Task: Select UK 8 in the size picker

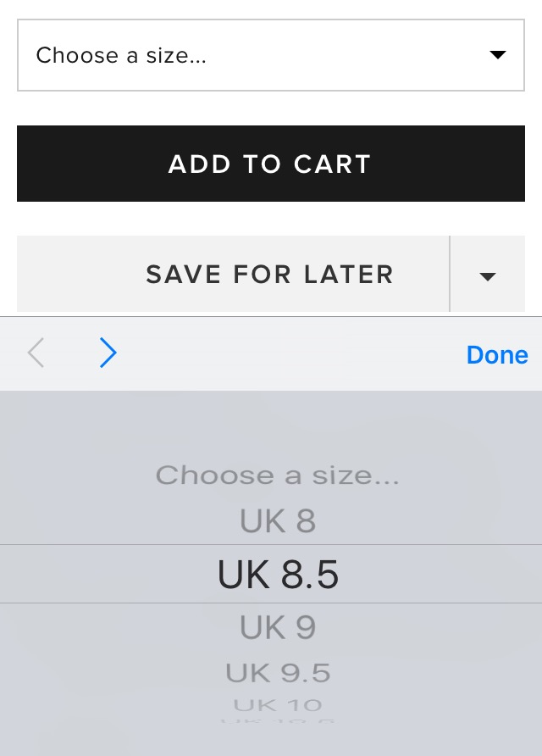Action: pyautogui.click(x=278, y=521)
